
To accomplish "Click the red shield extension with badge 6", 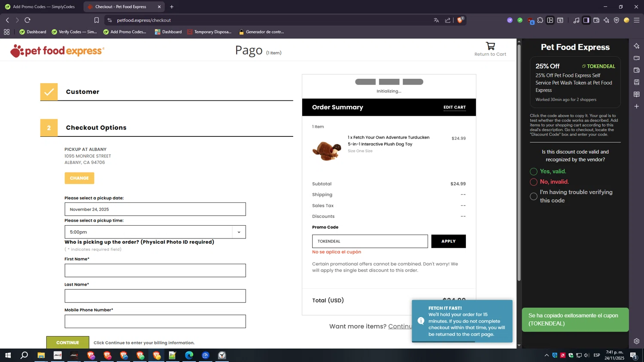I will tap(531, 21).
